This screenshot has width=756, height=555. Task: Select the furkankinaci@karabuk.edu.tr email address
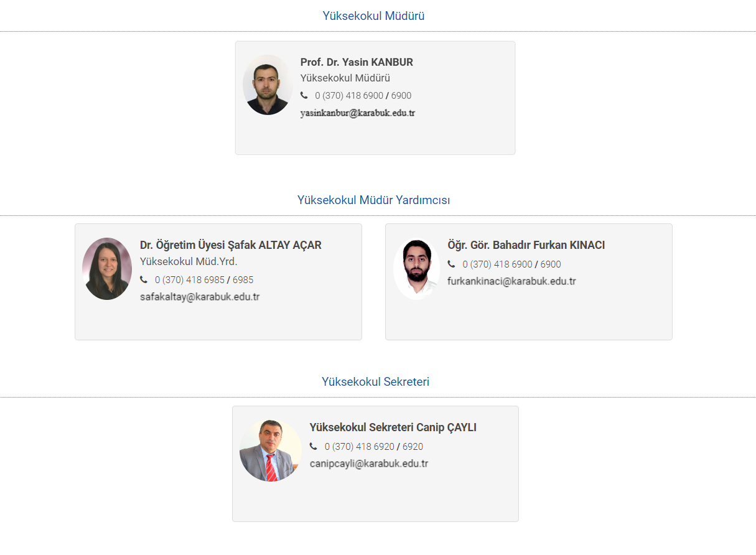click(x=511, y=281)
